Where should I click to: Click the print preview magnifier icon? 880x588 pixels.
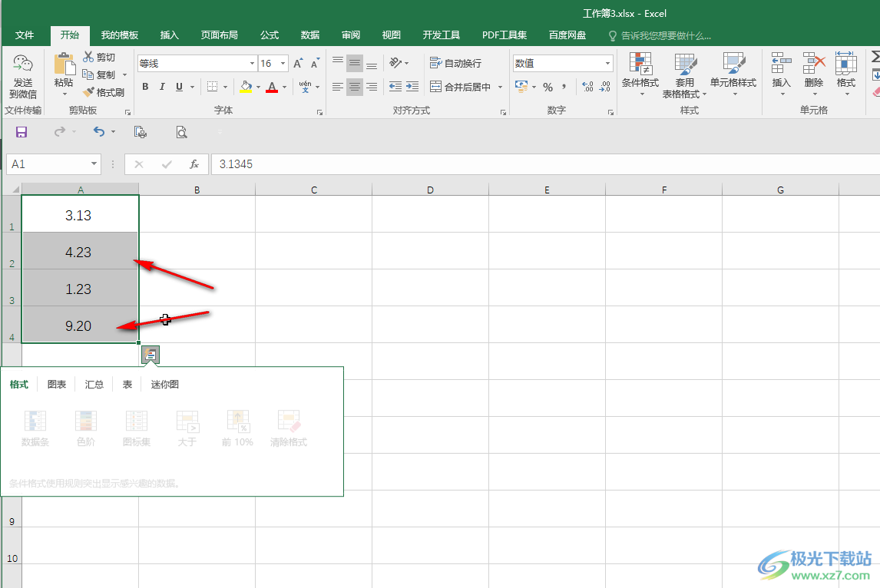181,132
